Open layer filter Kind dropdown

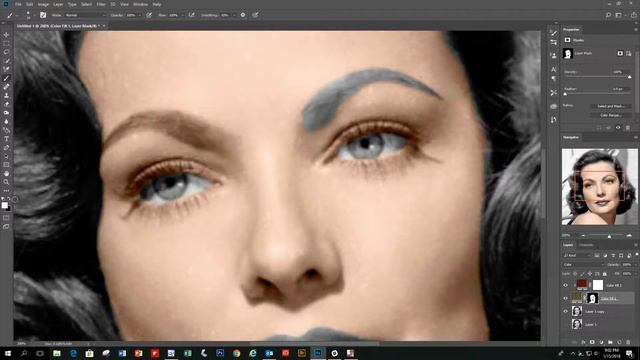(577, 256)
